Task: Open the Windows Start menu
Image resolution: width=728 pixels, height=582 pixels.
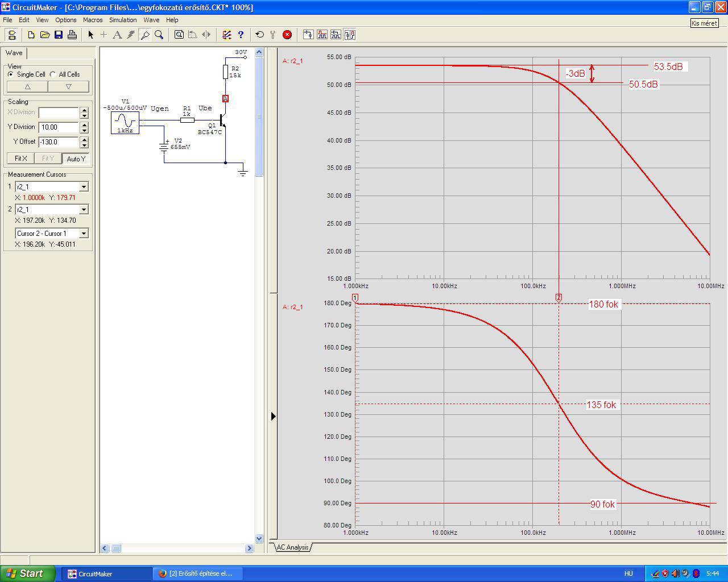Action: (x=28, y=573)
